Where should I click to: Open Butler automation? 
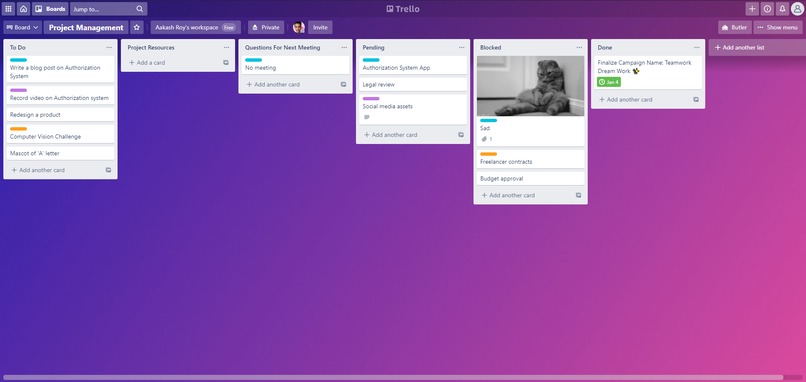click(x=735, y=27)
